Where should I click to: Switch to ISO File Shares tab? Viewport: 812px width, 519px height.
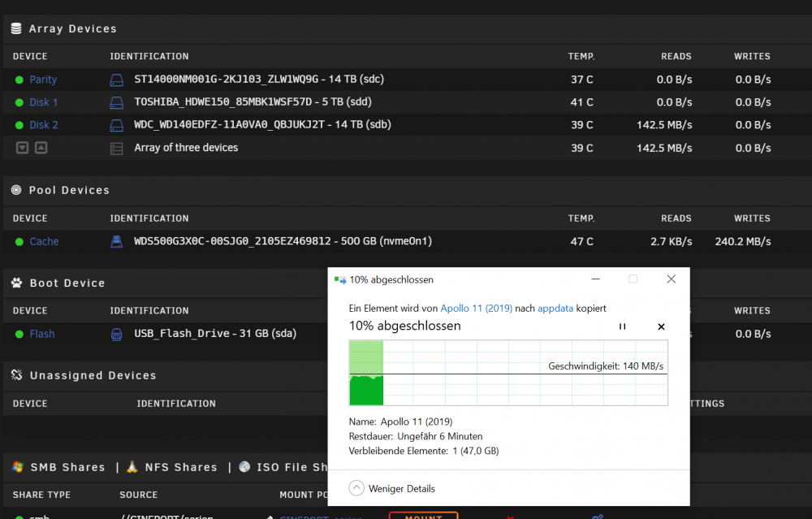coord(292,467)
